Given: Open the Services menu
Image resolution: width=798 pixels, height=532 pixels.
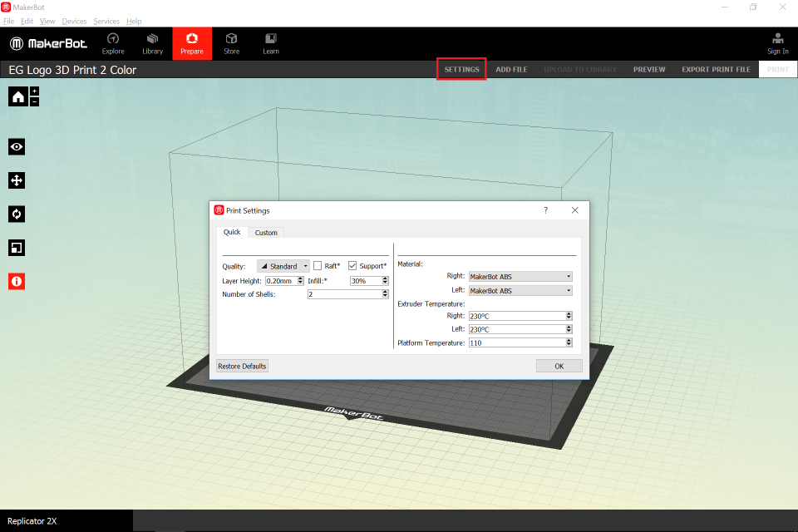Looking at the screenshot, I should [106, 22].
